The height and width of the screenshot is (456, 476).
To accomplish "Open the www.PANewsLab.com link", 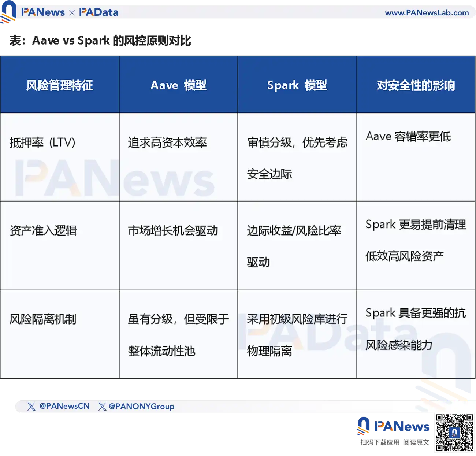I will [x=427, y=12].
